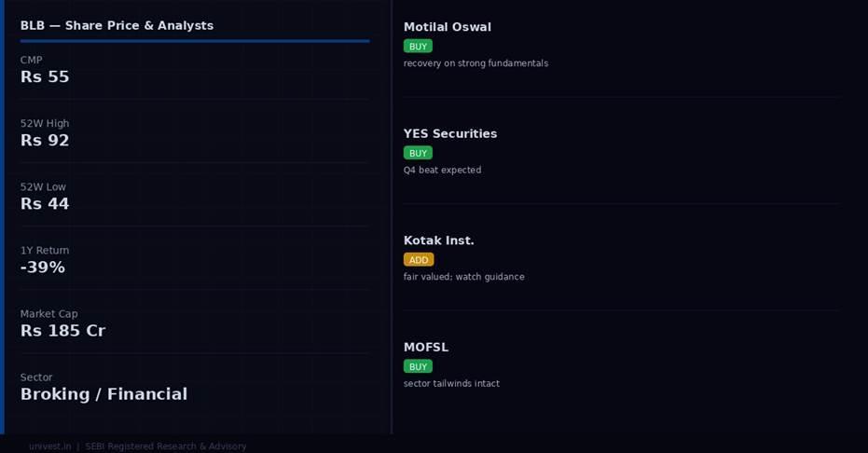Click the Motilal Oswal analyst name
The height and width of the screenshot is (453, 868).
coord(448,27)
